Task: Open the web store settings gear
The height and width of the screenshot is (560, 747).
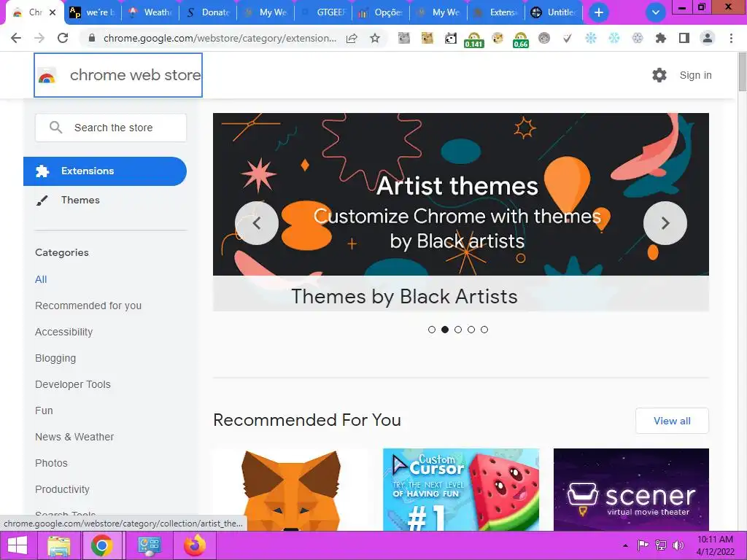Action: click(x=659, y=75)
